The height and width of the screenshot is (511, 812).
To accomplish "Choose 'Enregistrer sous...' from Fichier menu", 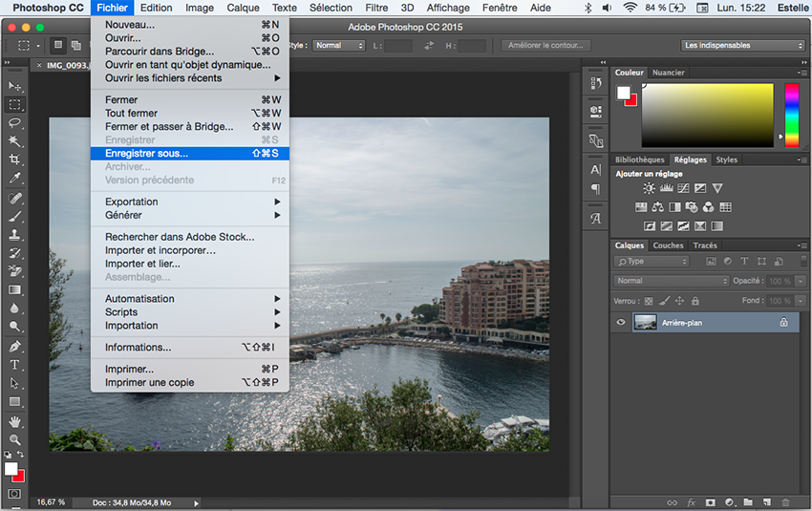I will pyautogui.click(x=147, y=153).
